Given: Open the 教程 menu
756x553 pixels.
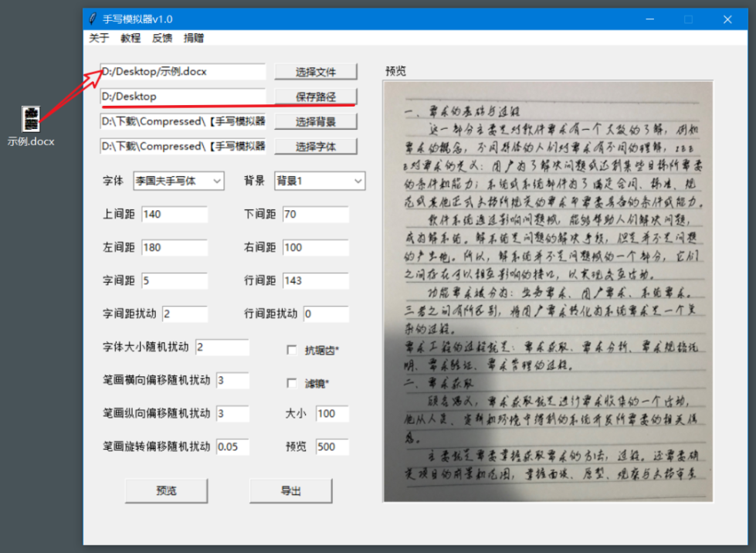Looking at the screenshot, I should tap(131, 38).
